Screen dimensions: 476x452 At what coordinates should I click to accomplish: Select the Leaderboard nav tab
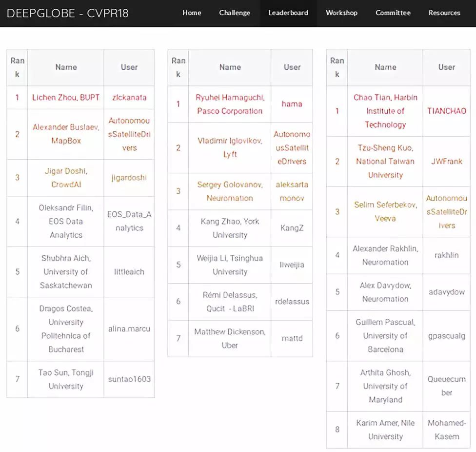(x=288, y=13)
